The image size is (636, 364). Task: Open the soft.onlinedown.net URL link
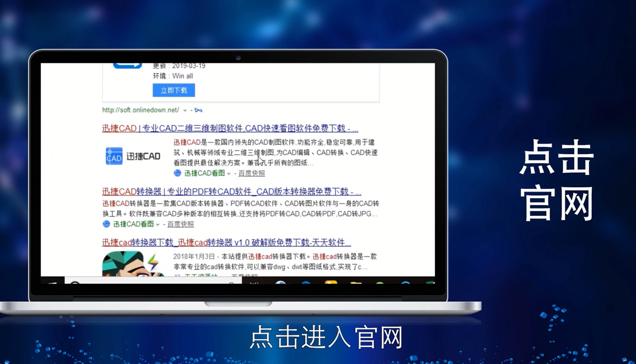pos(141,110)
